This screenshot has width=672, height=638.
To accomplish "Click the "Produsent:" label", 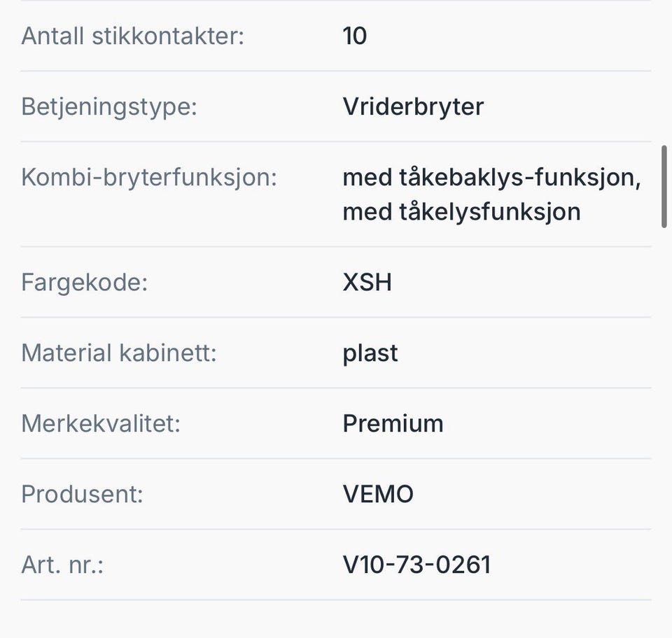I will coord(82,494).
